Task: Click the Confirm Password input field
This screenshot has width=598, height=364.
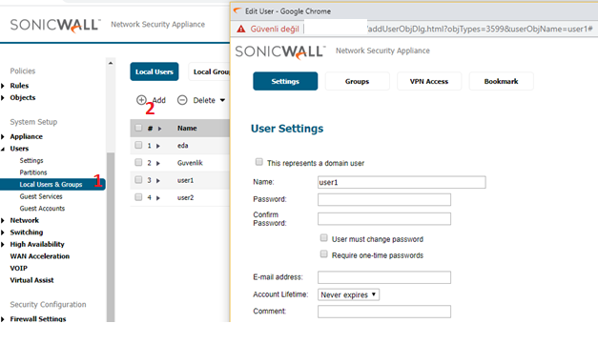Action: tap(384, 219)
